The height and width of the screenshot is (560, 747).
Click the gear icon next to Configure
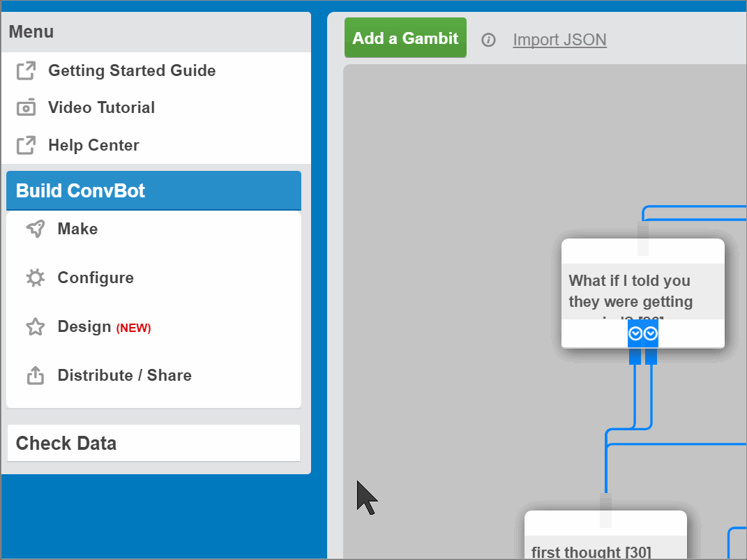pyautogui.click(x=36, y=278)
